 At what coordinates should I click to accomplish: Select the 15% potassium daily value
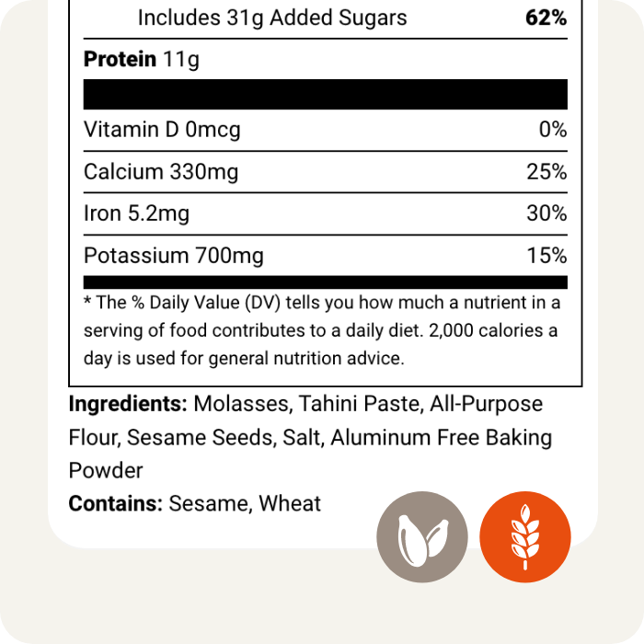pos(547,256)
